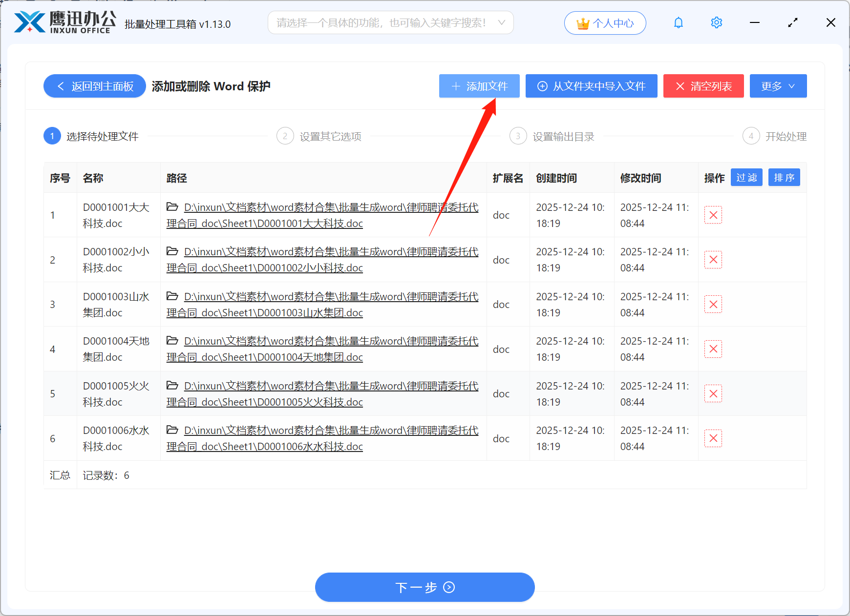Select step 1 选择待处理文件
The image size is (850, 616).
[x=91, y=136]
